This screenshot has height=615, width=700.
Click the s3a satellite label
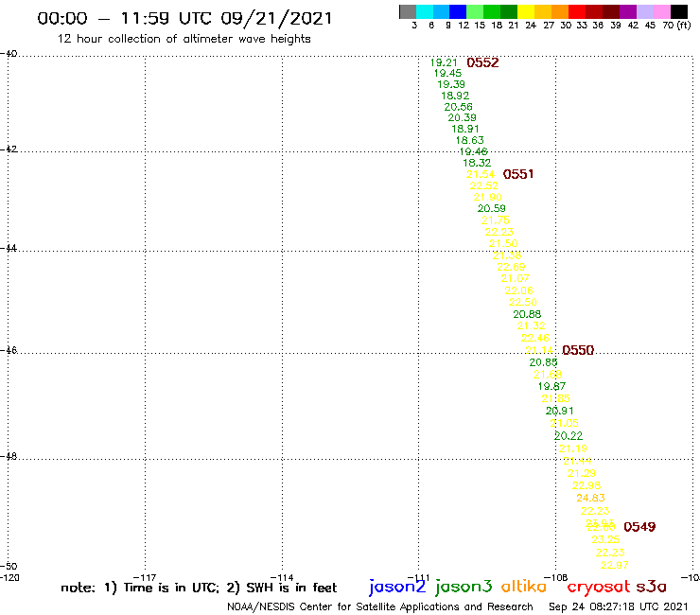click(x=652, y=587)
